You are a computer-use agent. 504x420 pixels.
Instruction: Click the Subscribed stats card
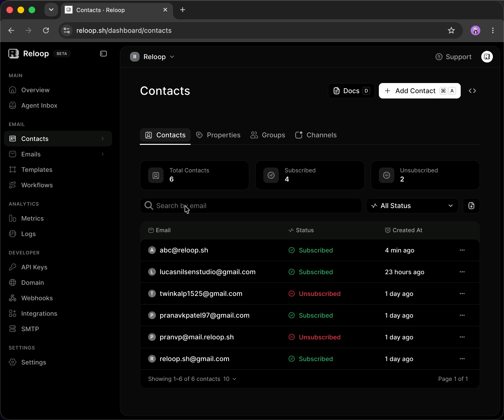click(x=310, y=175)
